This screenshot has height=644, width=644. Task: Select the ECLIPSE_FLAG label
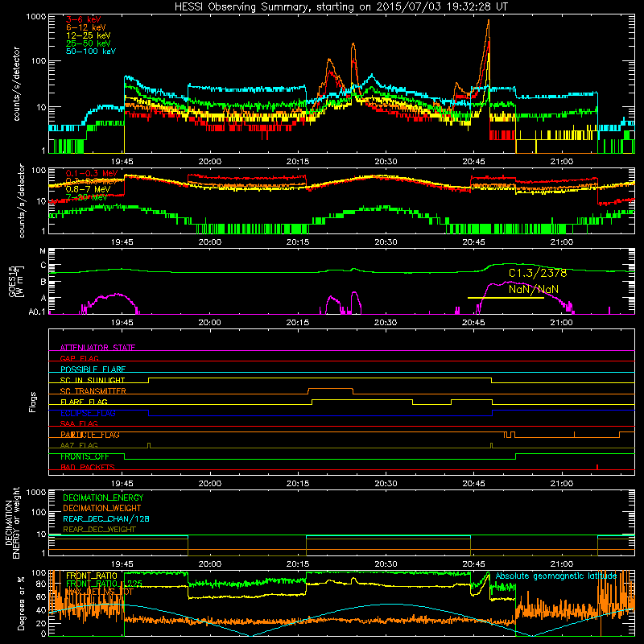coord(88,413)
